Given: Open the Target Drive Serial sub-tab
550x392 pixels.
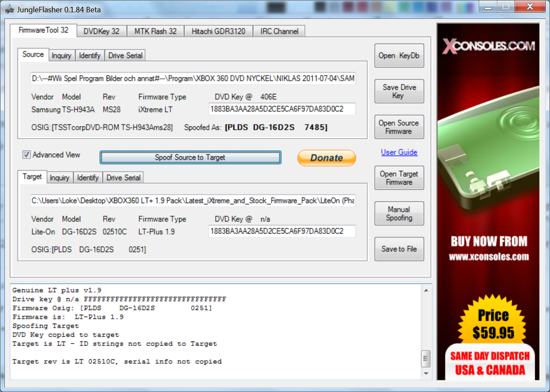Looking at the screenshot, I should click(x=123, y=178).
